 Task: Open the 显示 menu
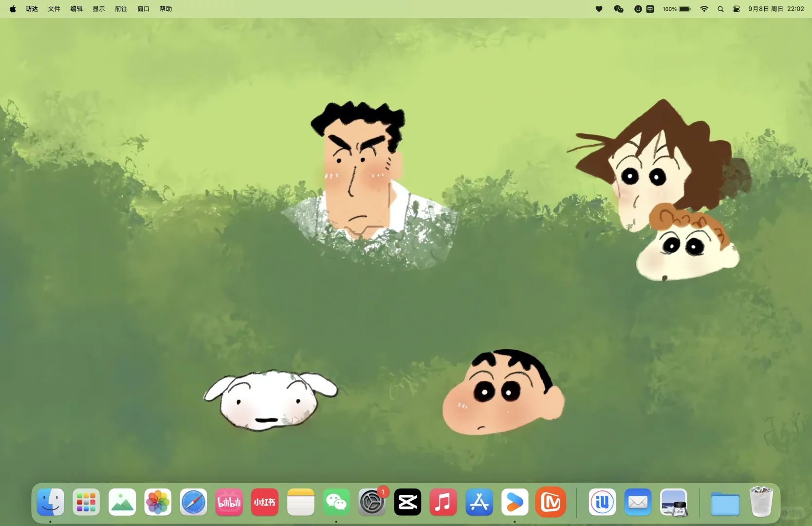tap(99, 9)
